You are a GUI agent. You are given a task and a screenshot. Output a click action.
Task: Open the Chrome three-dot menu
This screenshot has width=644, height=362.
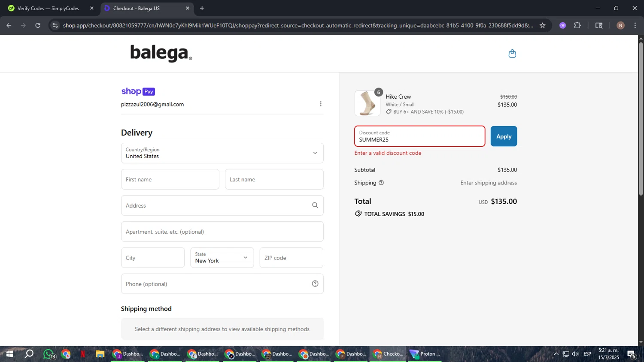(635, 25)
